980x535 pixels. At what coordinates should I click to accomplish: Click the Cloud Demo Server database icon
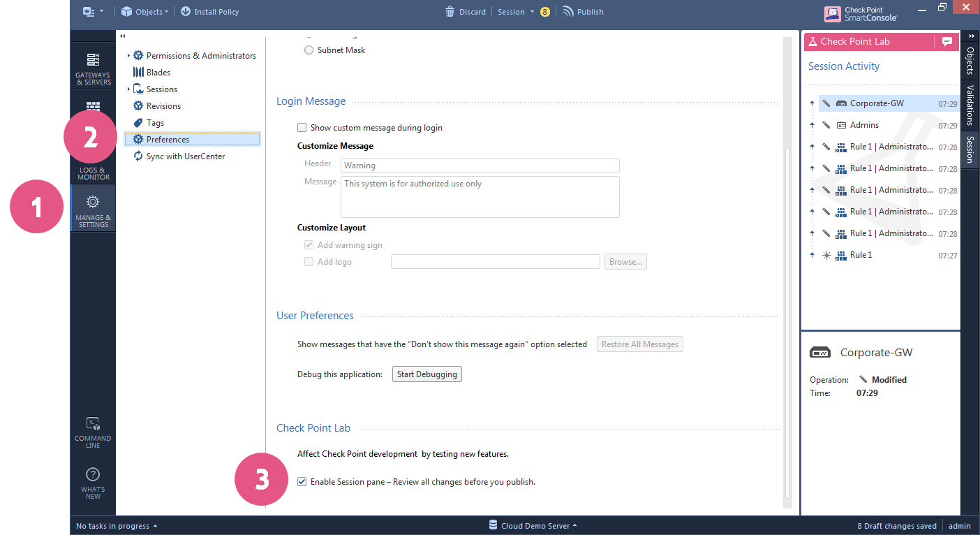coord(493,525)
